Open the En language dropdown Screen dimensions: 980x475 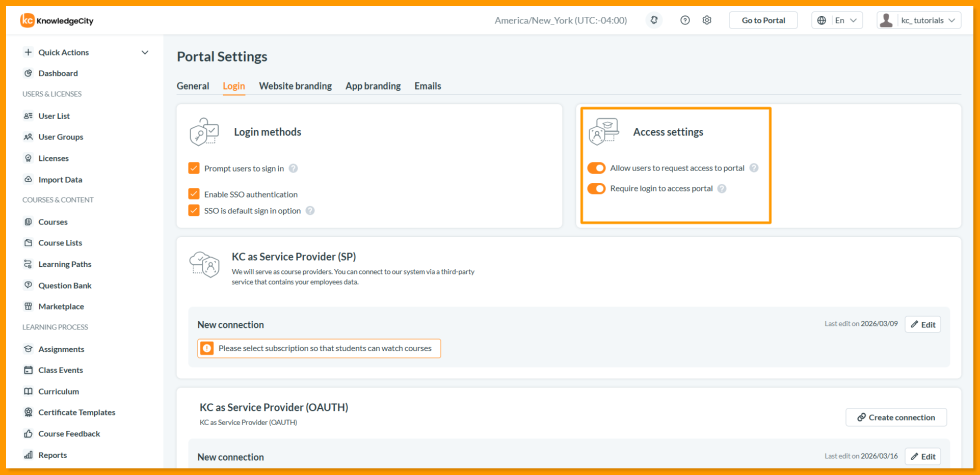[837, 20]
